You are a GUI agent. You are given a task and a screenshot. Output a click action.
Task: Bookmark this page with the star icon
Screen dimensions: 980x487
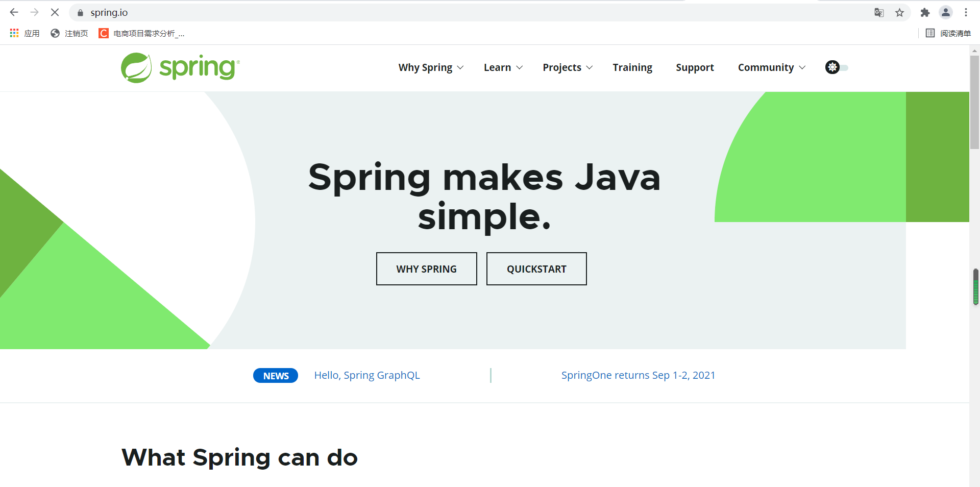899,13
